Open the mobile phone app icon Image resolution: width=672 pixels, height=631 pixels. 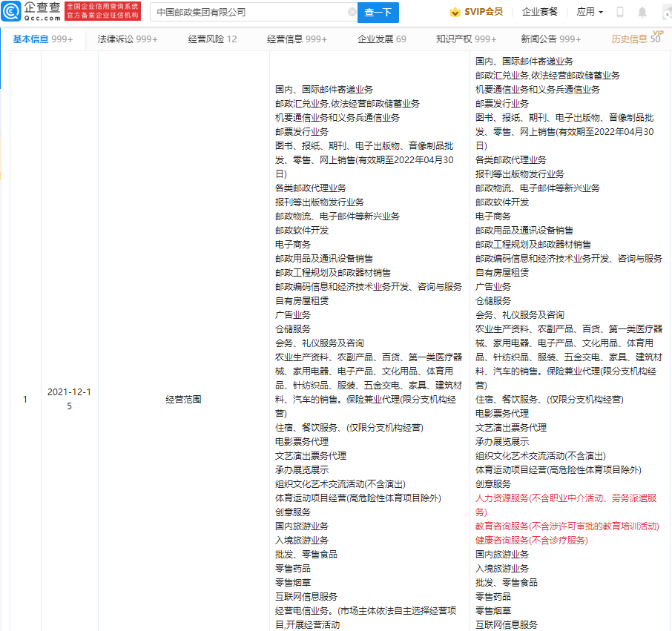(620, 12)
